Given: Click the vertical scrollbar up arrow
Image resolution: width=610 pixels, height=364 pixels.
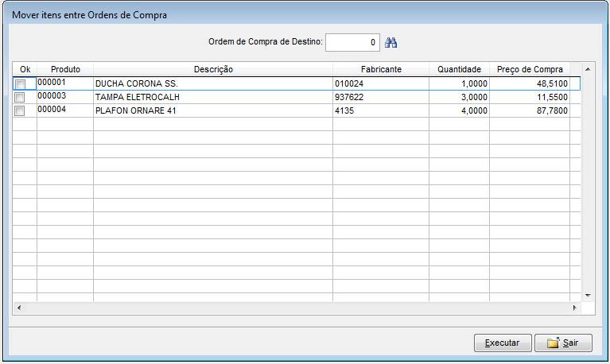Looking at the screenshot, I should pyautogui.click(x=588, y=69).
